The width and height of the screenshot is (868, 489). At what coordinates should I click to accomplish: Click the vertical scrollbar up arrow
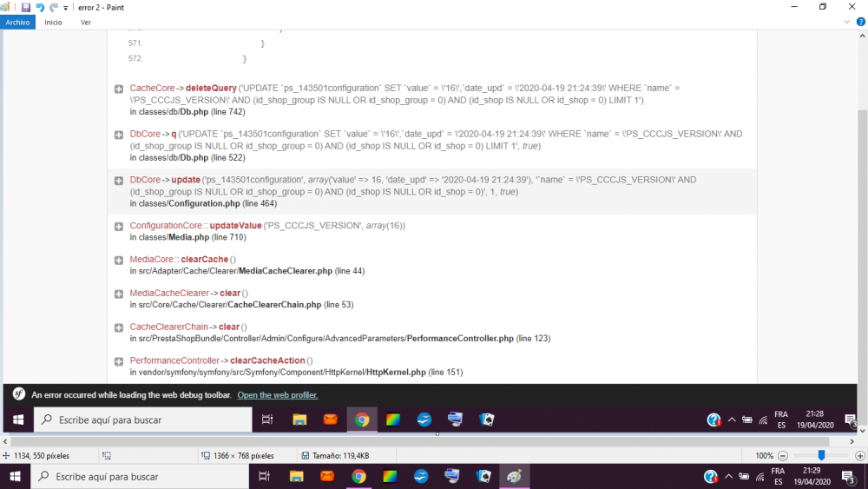tap(863, 36)
